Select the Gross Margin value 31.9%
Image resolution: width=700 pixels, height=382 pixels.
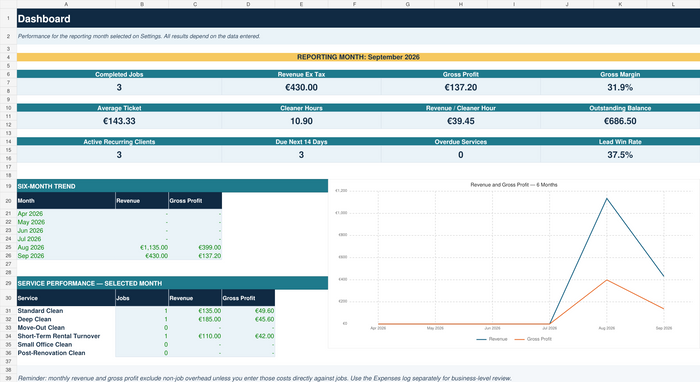pyautogui.click(x=620, y=87)
